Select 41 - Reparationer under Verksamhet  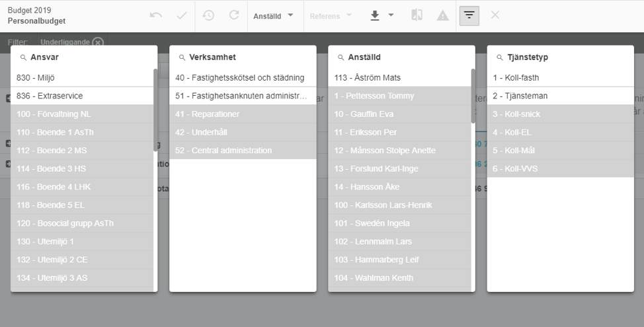[243, 114]
